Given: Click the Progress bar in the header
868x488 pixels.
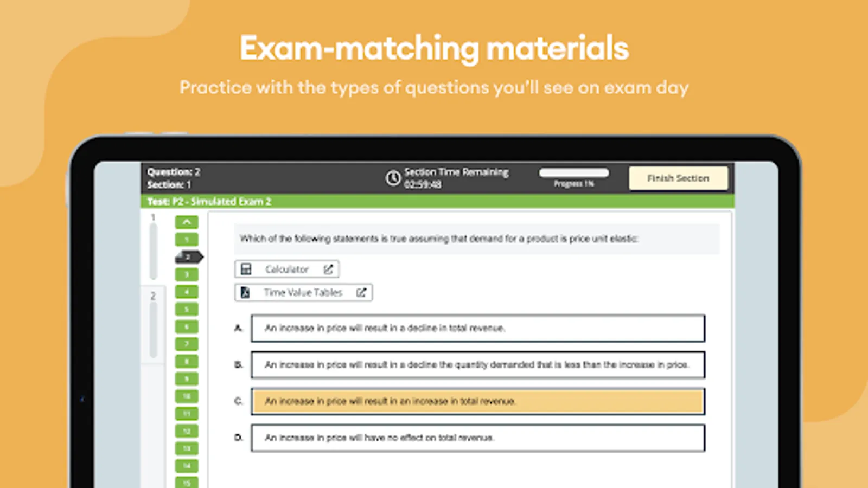Looking at the screenshot, I should point(573,173).
